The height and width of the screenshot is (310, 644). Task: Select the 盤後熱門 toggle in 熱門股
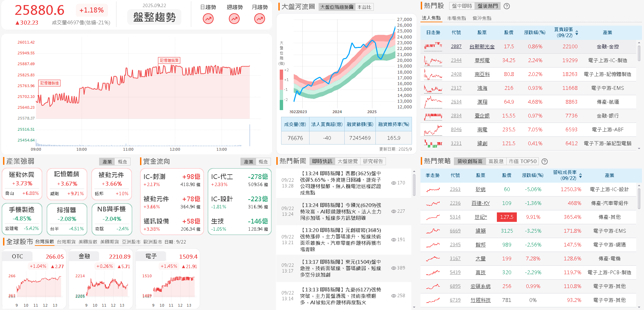(488, 6)
